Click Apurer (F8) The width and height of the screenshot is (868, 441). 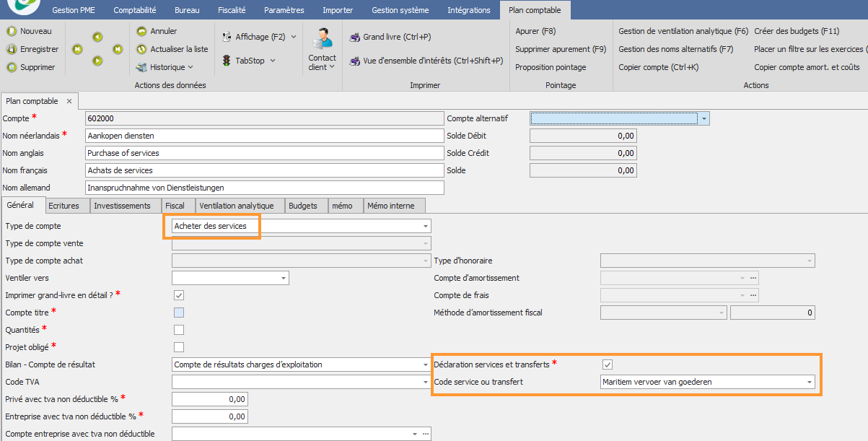click(x=535, y=31)
